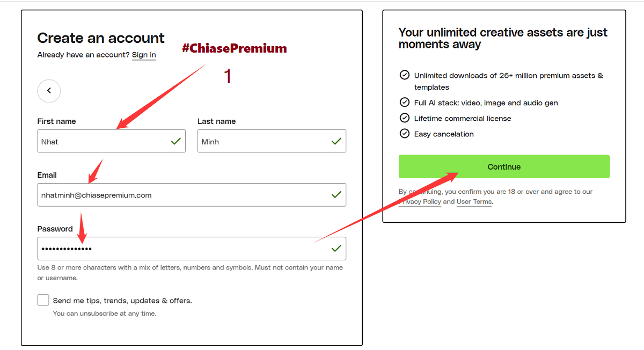Focus the First name input field
The image size is (644, 350).
pos(102,141)
